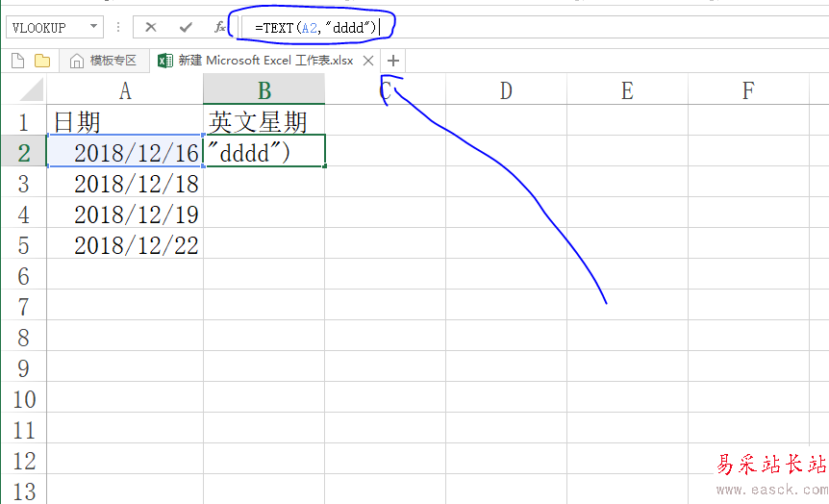Click the Excel file icon in the workbook tab
Viewport: 829px width, 504px height.
(165, 61)
